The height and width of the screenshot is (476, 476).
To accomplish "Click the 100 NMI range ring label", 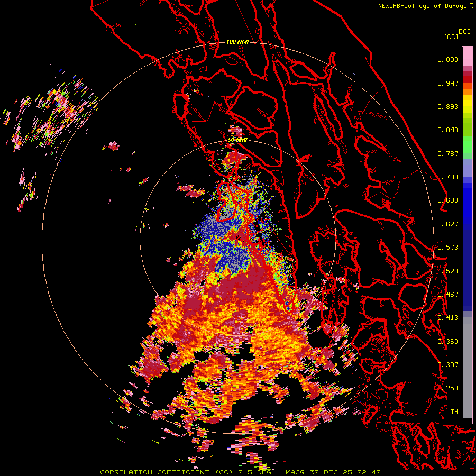I will tap(237, 42).
